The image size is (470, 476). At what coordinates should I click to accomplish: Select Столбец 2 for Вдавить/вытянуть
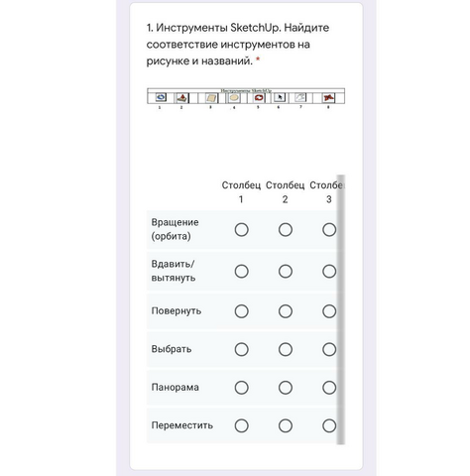(286, 272)
